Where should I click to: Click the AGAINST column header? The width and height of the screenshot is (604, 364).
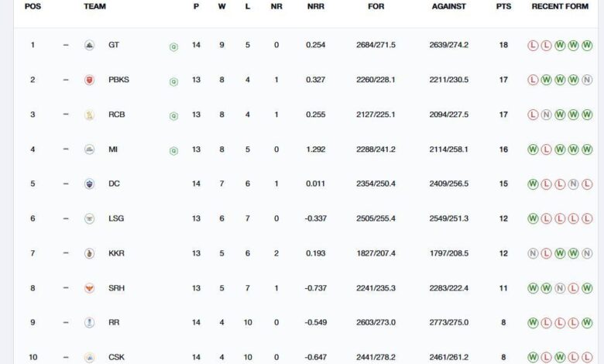pos(449,6)
